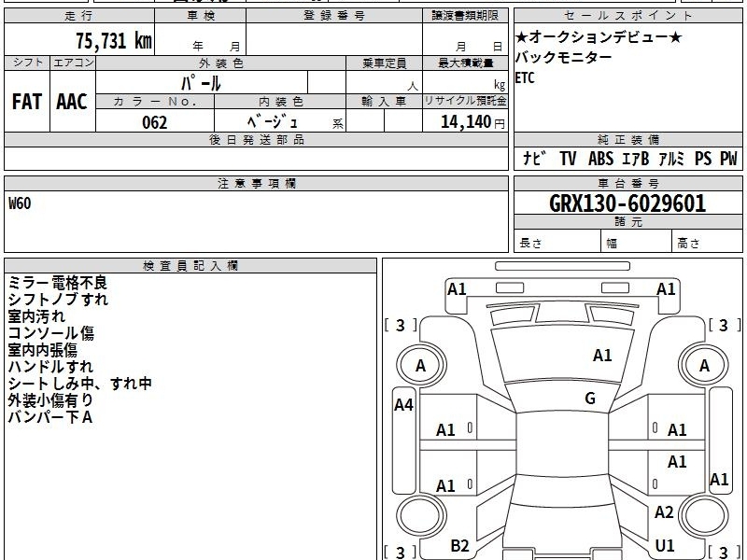Click PS in equipment list
Image resolution: width=747 pixels, height=560 pixels.
click(x=703, y=158)
